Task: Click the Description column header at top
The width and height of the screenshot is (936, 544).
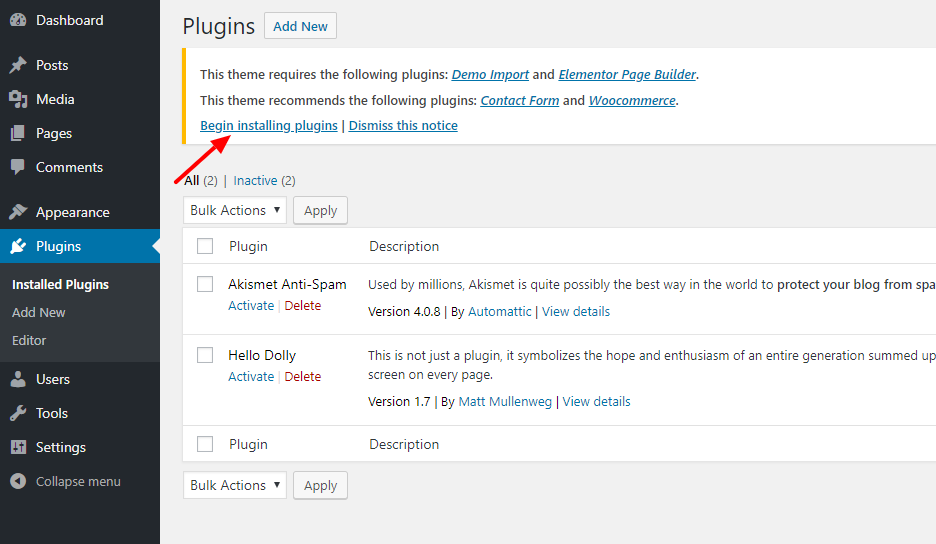Action: (x=404, y=246)
